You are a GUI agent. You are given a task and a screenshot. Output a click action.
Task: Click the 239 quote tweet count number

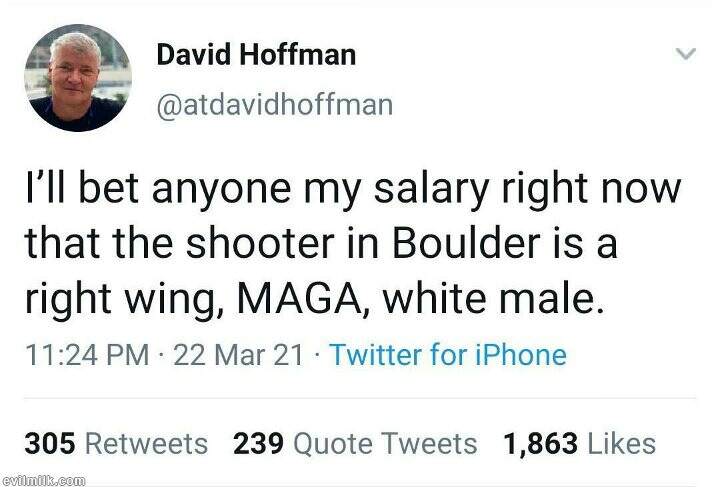click(x=260, y=443)
